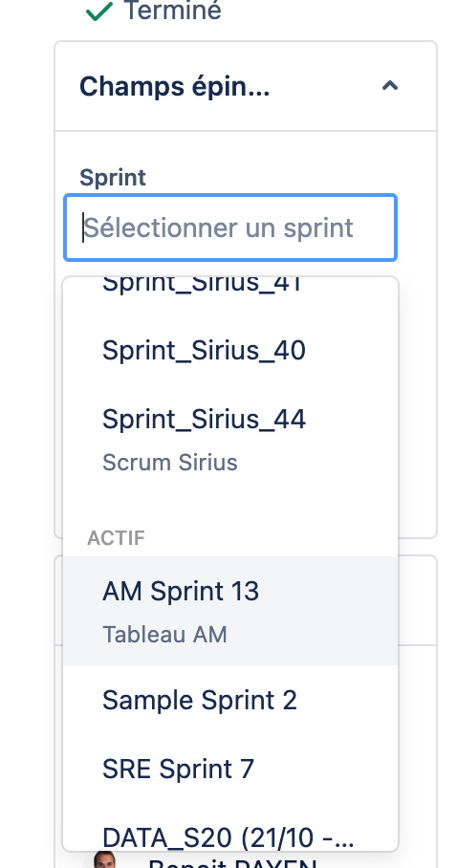The width and height of the screenshot is (457, 868).
Task: Pick the DATA_S20 (21/10 -... sprint
Action: 230,837
